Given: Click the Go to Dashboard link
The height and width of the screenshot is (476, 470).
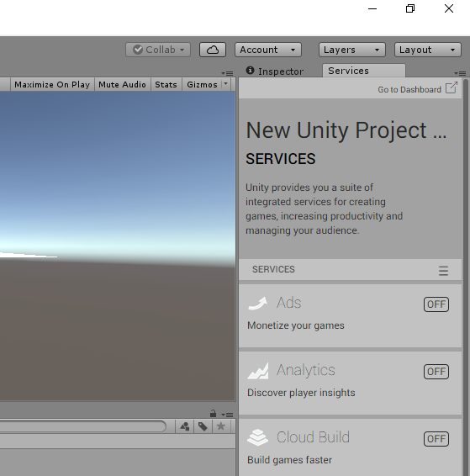Looking at the screenshot, I should 409,89.
